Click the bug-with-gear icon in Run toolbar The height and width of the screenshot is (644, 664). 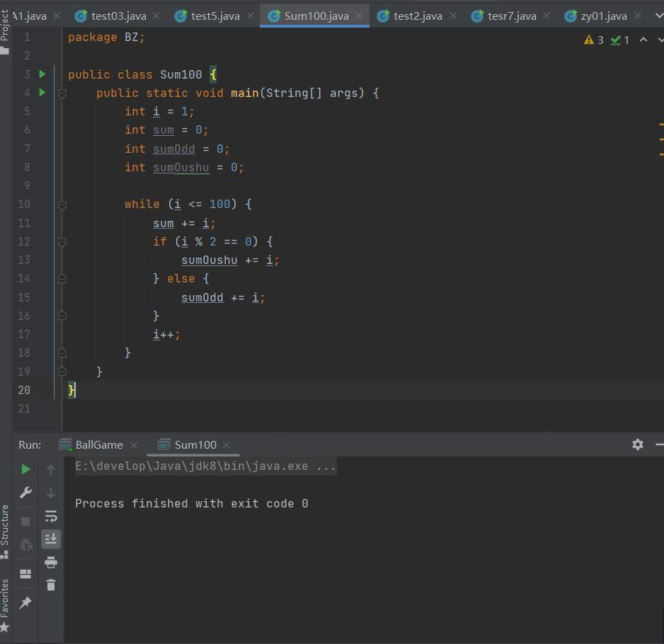pos(25,544)
